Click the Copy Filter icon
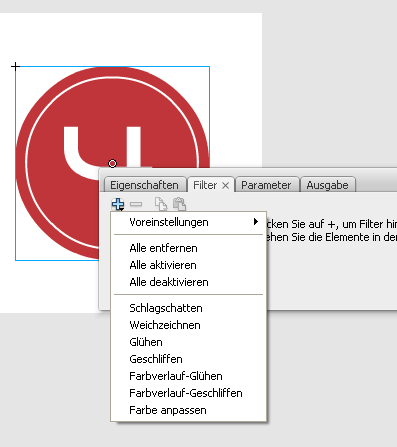Viewport: 397px width, 447px height. (x=161, y=204)
